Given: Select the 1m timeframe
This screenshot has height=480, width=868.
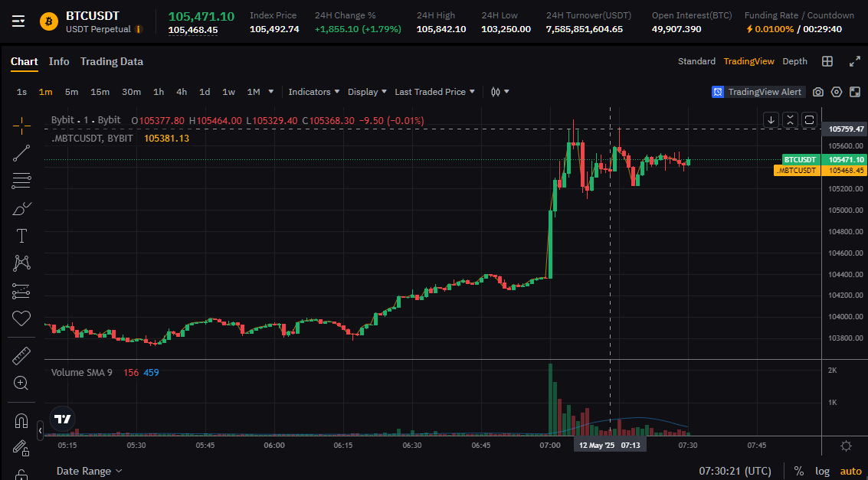Looking at the screenshot, I should pos(45,92).
